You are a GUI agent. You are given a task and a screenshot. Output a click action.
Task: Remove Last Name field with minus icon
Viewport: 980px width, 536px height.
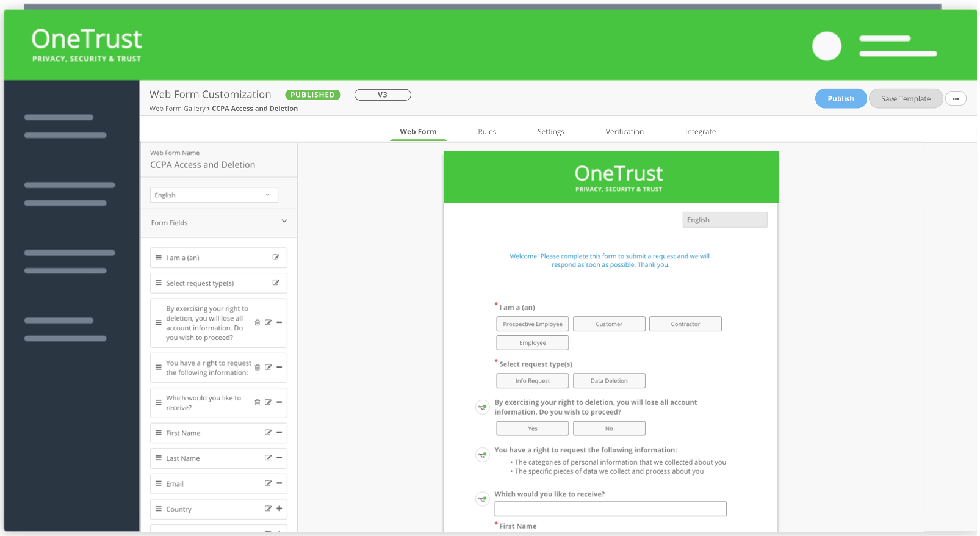[x=279, y=458]
